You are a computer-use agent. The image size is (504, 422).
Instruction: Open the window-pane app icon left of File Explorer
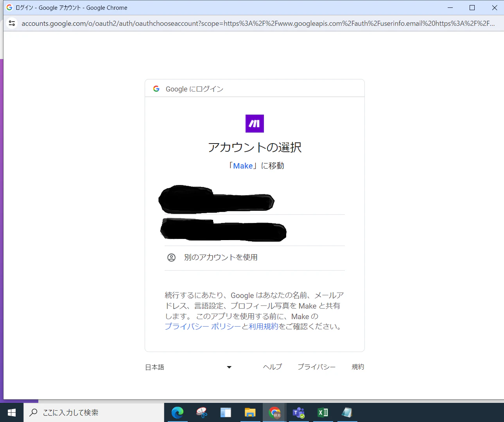pyautogui.click(x=226, y=413)
